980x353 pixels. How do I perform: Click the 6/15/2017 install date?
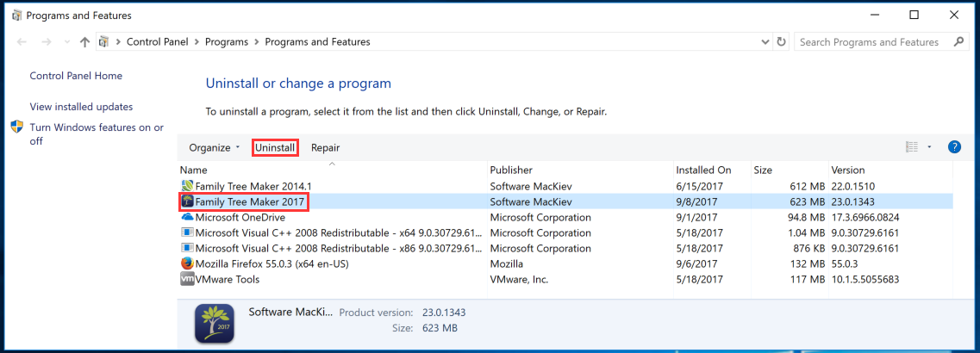tap(697, 186)
